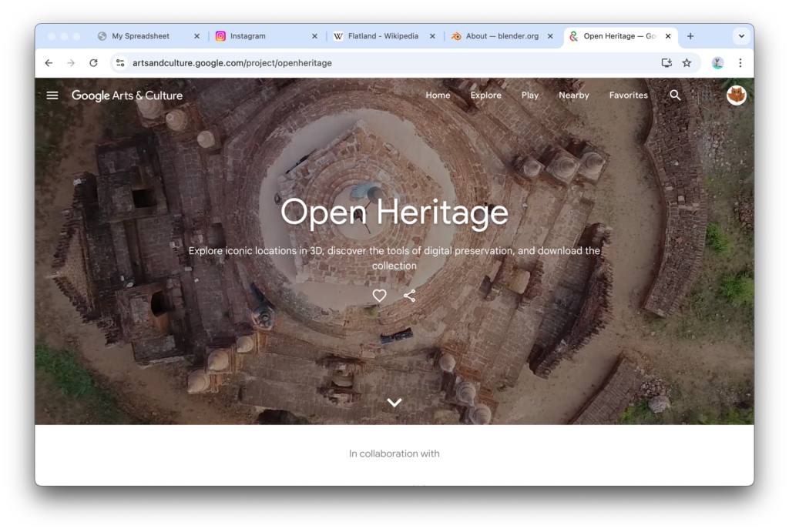Open the user profile avatar
This screenshot has height=532, width=789.
point(736,95)
